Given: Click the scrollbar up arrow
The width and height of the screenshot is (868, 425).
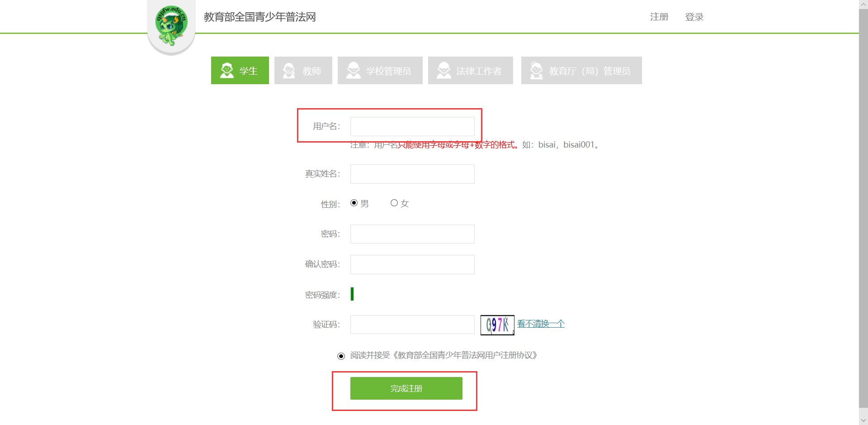Looking at the screenshot, I should tap(864, 4).
